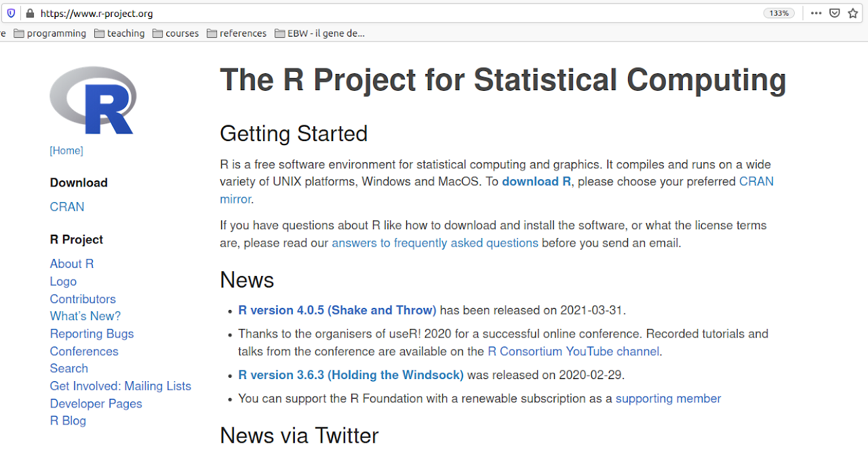The width and height of the screenshot is (868, 453).
Task: Open the teaching bookmarks folder
Action: pyautogui.click(x=126, y=33)
